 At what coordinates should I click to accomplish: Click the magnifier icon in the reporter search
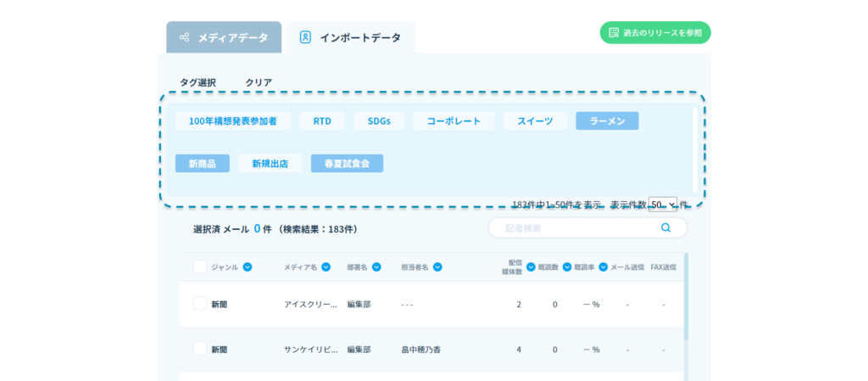[665, 227]
